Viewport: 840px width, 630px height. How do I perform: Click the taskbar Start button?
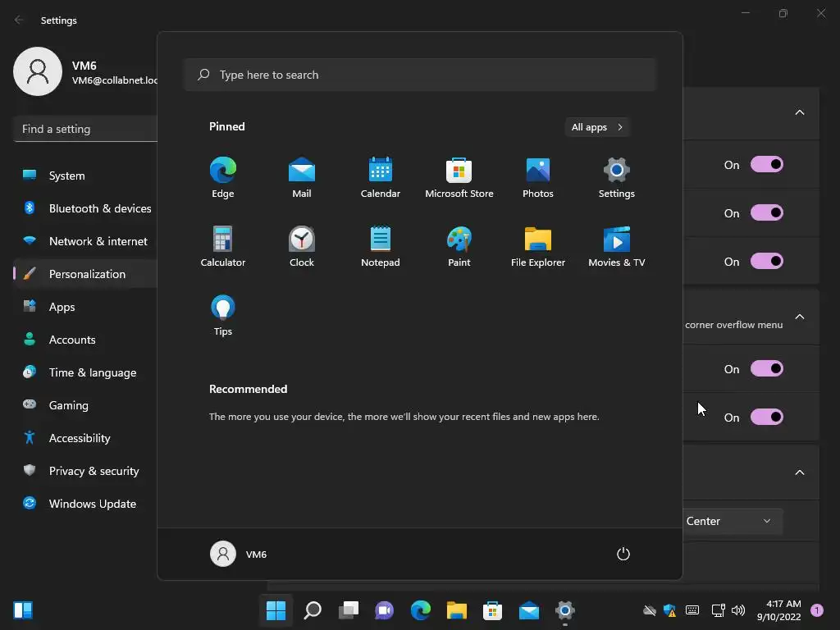[276, 610]
